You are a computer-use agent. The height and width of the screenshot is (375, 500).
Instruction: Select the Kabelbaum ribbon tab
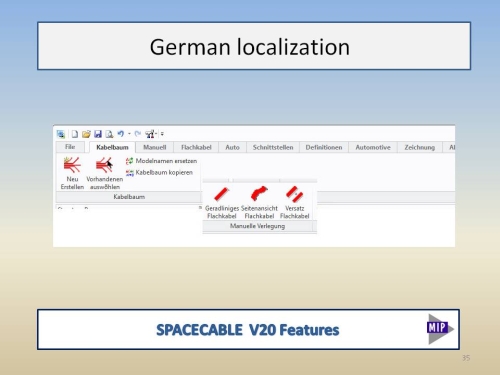[x=112, y=147]
